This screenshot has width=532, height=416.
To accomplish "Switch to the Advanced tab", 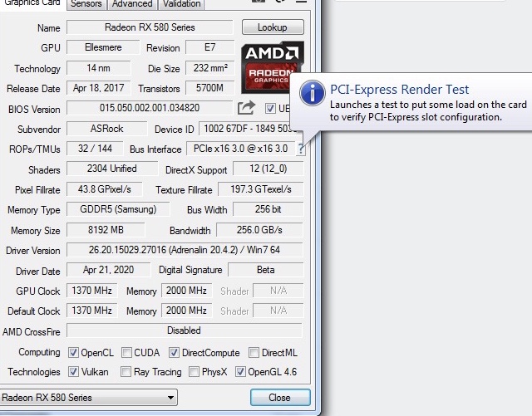I will [132, 4].
